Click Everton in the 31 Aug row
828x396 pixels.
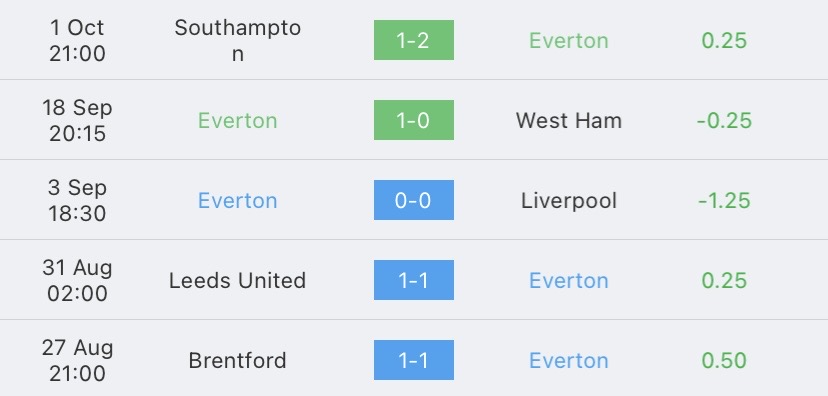tap(569, 280)
